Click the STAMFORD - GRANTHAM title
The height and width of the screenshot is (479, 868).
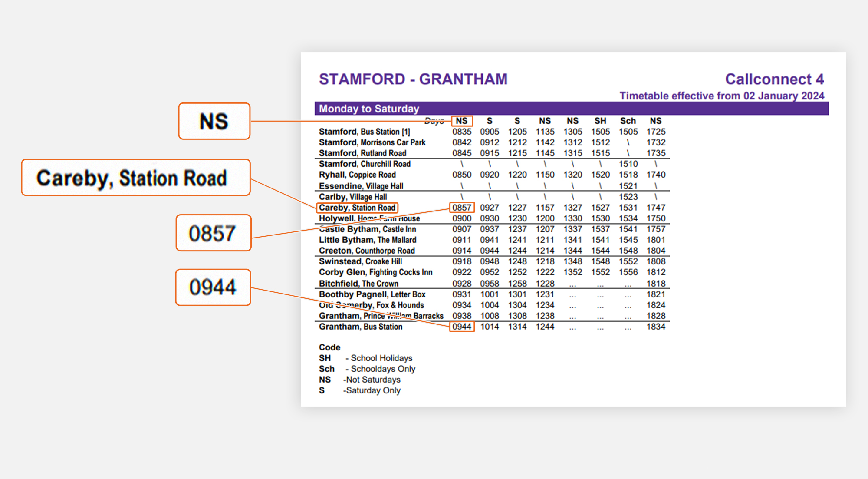[412, 79]
